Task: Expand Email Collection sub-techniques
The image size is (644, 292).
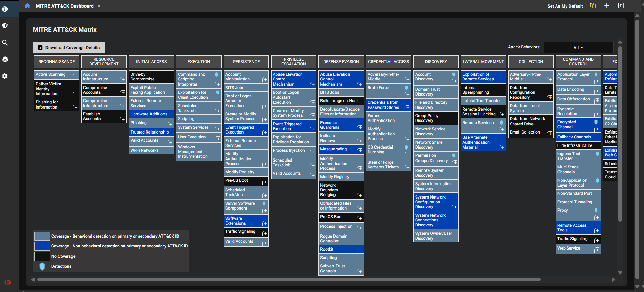Action: click(550, 134)
